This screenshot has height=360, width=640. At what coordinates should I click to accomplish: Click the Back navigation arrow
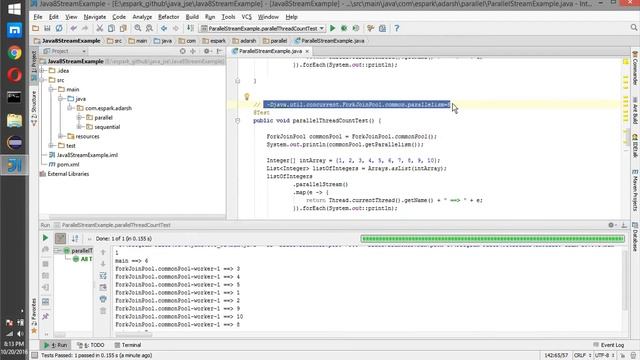coord(164,28)
